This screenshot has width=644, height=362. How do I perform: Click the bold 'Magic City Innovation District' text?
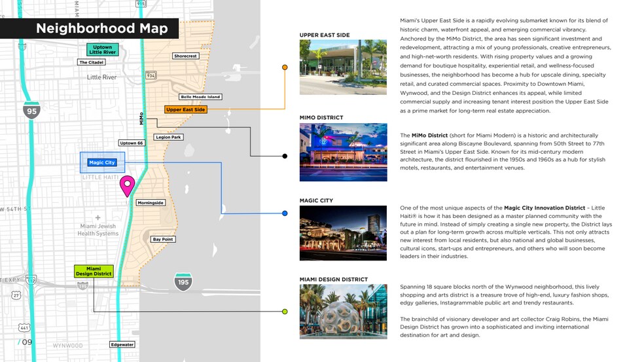click(x=545, y=208)
